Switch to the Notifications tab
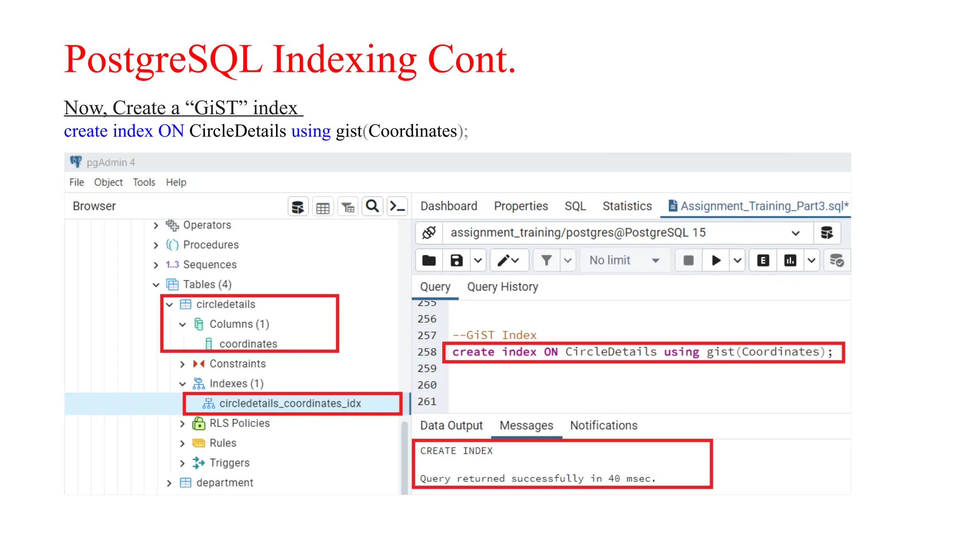Image resolution: width=980 pixels, height=551 pixels. [604, 426]
